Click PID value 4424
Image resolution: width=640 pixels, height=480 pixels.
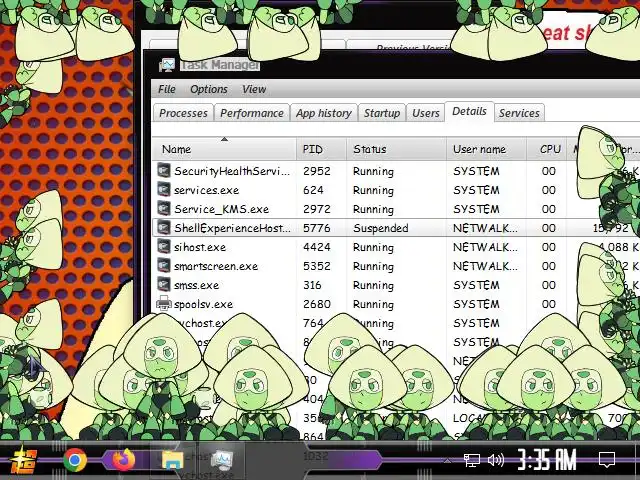pyautogui.click(x=317, y=247)
